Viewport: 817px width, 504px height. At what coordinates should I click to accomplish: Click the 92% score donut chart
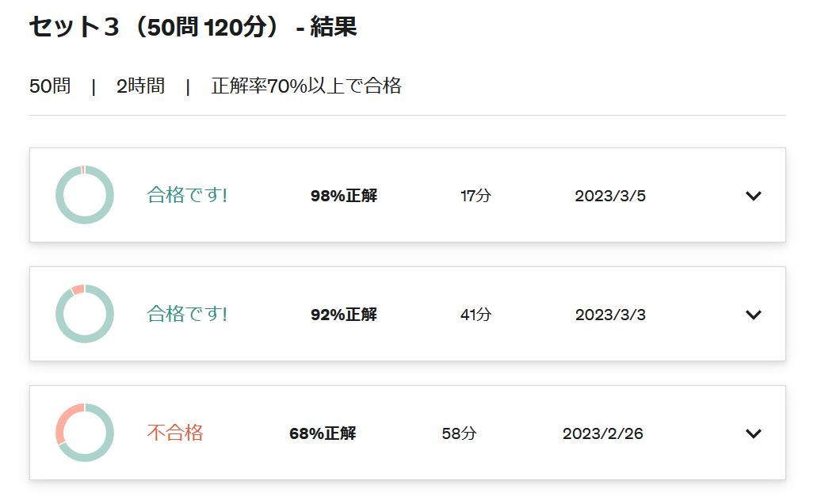point(85,314)
